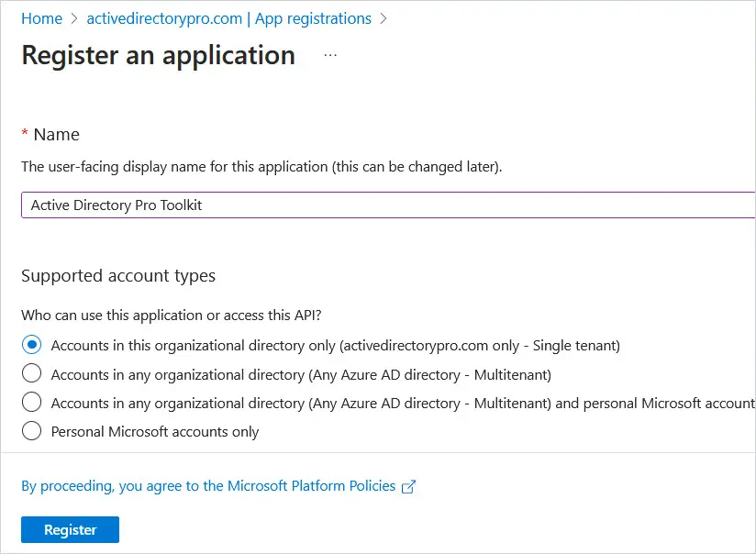
Task: Click the 'Register an application' heading
Action: point(159,55)
